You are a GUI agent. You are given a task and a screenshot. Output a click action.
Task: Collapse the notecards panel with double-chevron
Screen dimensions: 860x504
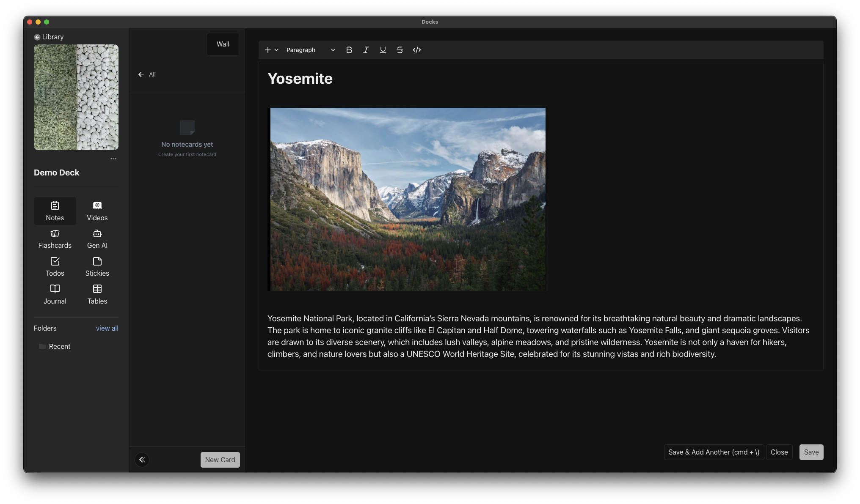[x=142, y=460]
